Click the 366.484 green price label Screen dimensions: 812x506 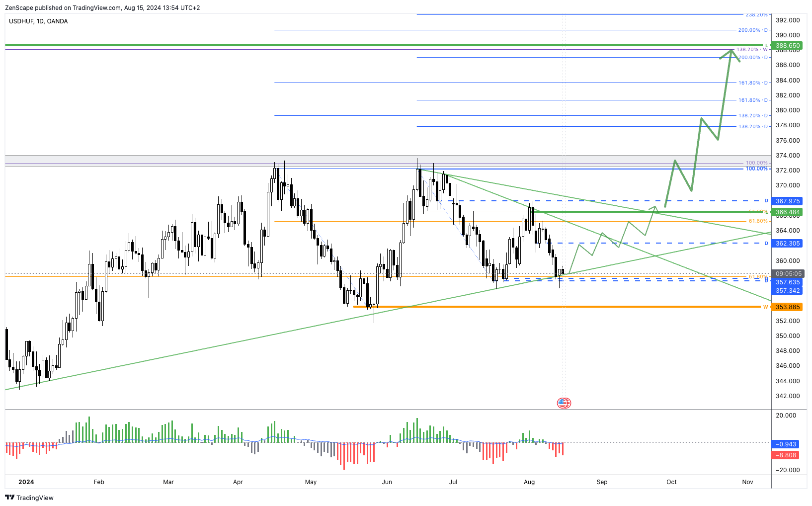(788, 212)
